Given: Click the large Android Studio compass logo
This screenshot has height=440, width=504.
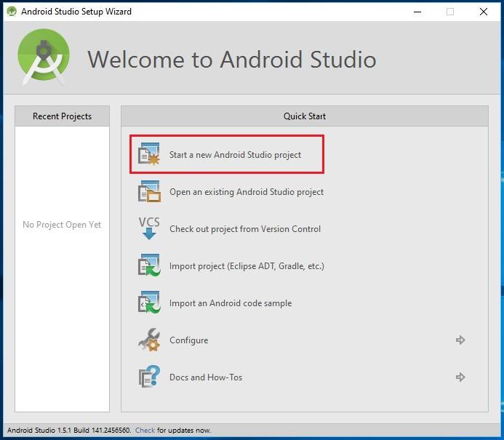Looking at the screenshot, I should [44, 57].
